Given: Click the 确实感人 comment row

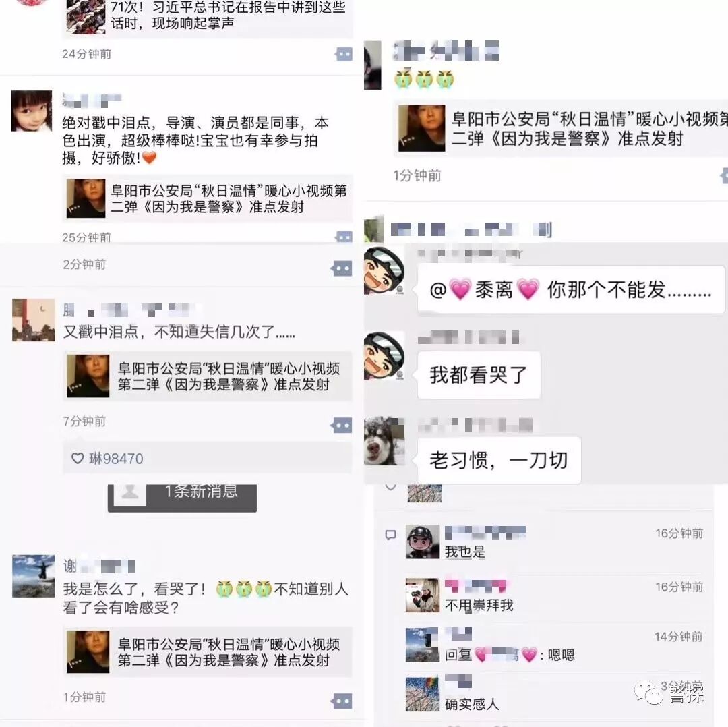Looking at the screenshot, I should click(x=554, y=695).
